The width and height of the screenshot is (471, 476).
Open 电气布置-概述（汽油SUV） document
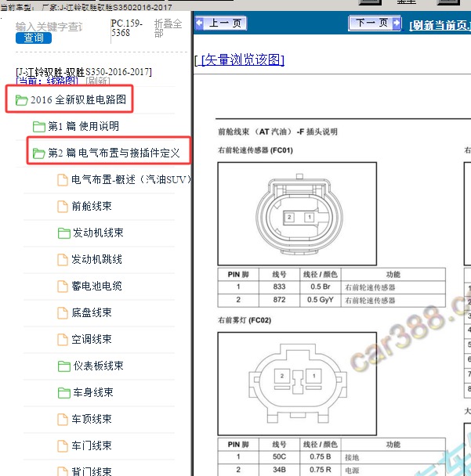[x=131, y=179]
